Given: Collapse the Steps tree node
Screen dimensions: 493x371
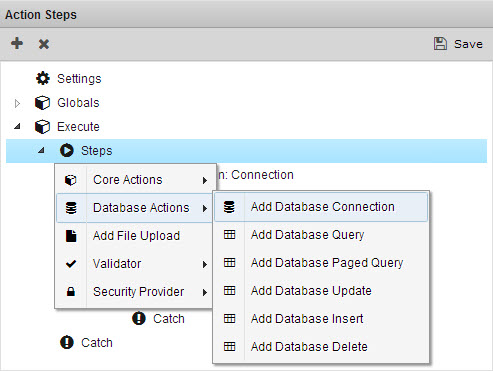Looking at the screenshot, I should [x=41, y=151].
